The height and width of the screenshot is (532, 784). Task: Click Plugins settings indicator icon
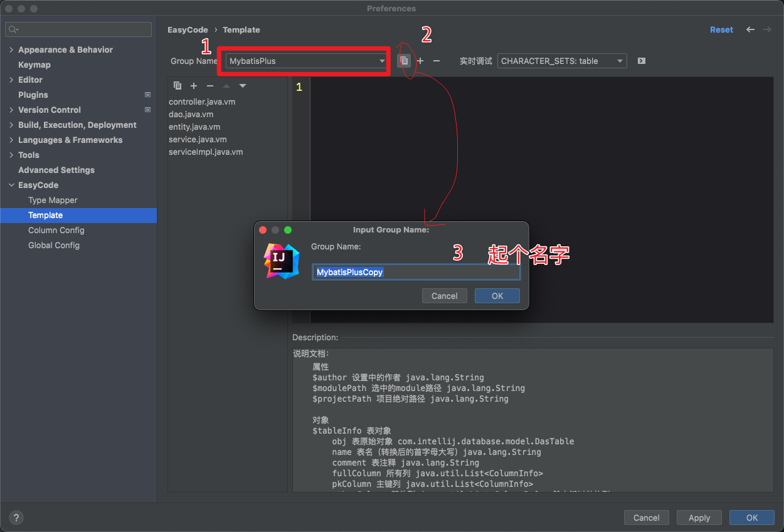click(x=147, y=95)
